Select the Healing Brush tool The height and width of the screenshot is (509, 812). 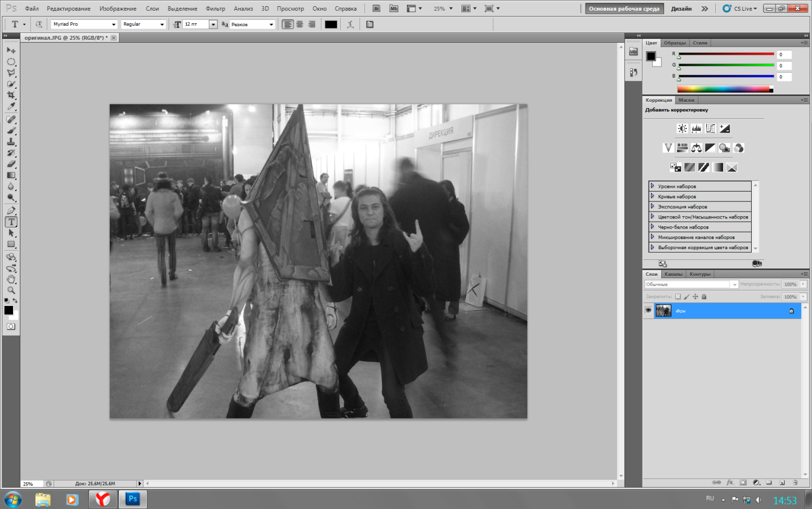11,119
